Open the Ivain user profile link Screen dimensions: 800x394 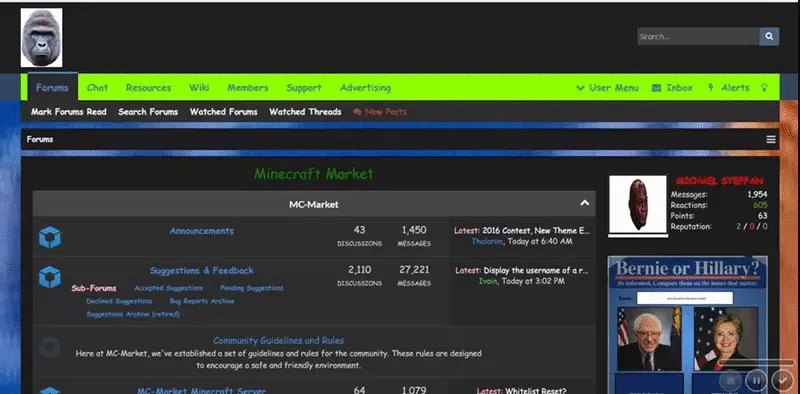[488, 281]
